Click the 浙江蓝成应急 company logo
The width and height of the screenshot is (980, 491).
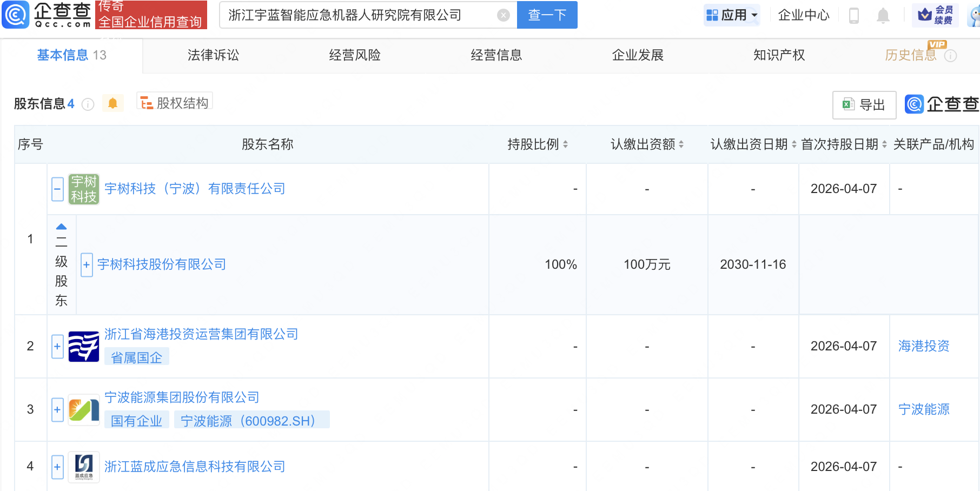point(84,467)
